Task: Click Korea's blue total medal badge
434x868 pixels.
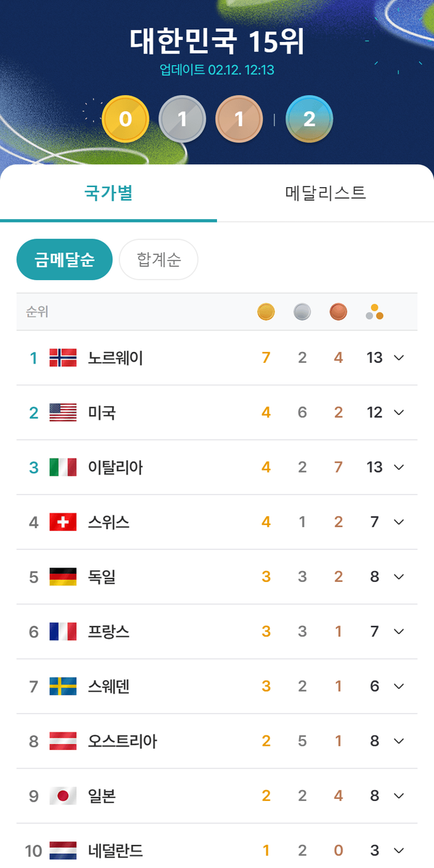Action: pyautogui.click(x=309, y=119)
